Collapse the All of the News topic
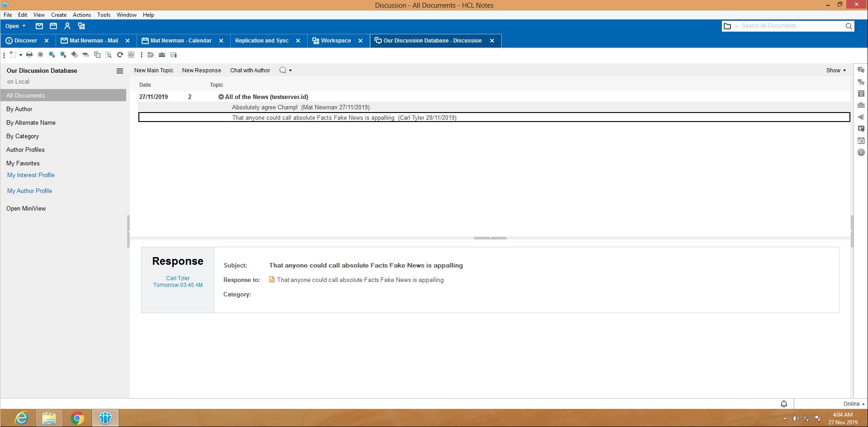Viewport: 868px width, 427px height. coord(221,97)
